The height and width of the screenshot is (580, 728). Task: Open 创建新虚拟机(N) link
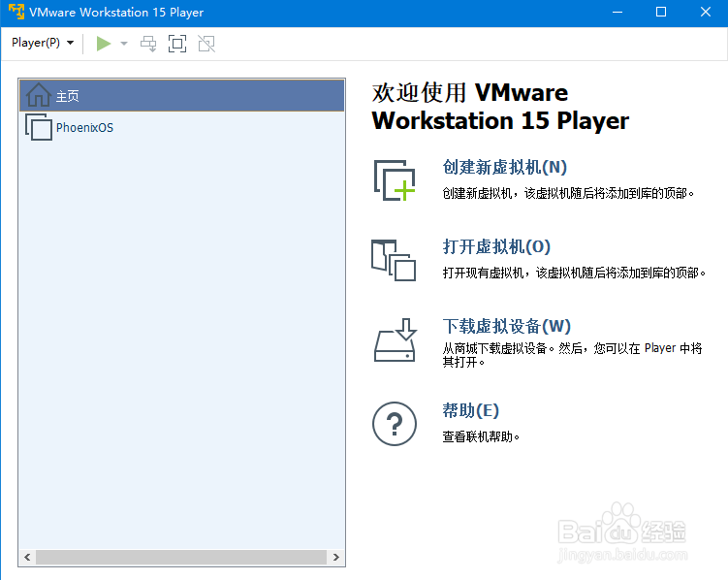click(505, 167)
